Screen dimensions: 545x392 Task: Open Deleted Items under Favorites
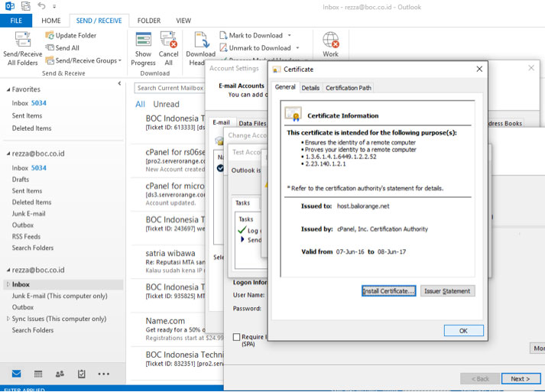click(31, 128)
